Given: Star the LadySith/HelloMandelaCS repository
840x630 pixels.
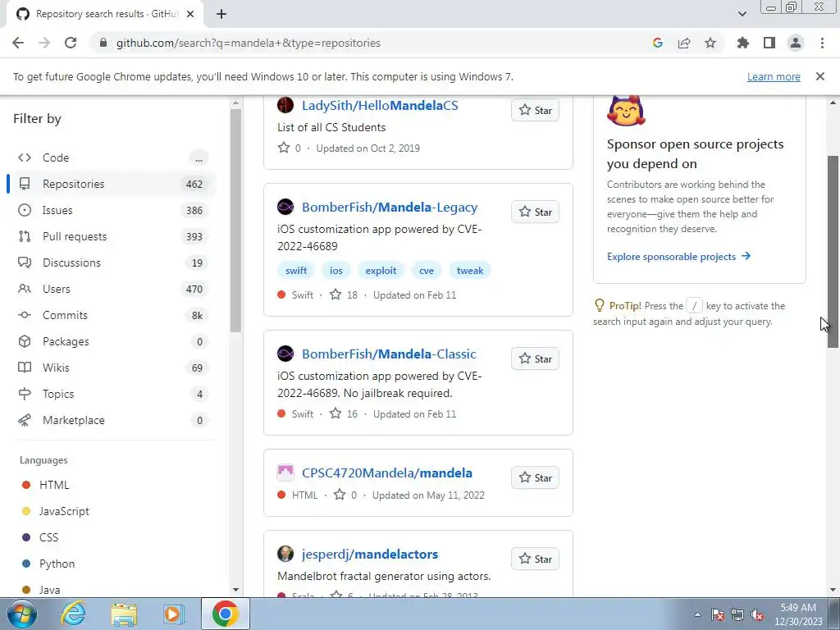Looking at the screenshot, I should pyautogui.click(x=535, y=111).
